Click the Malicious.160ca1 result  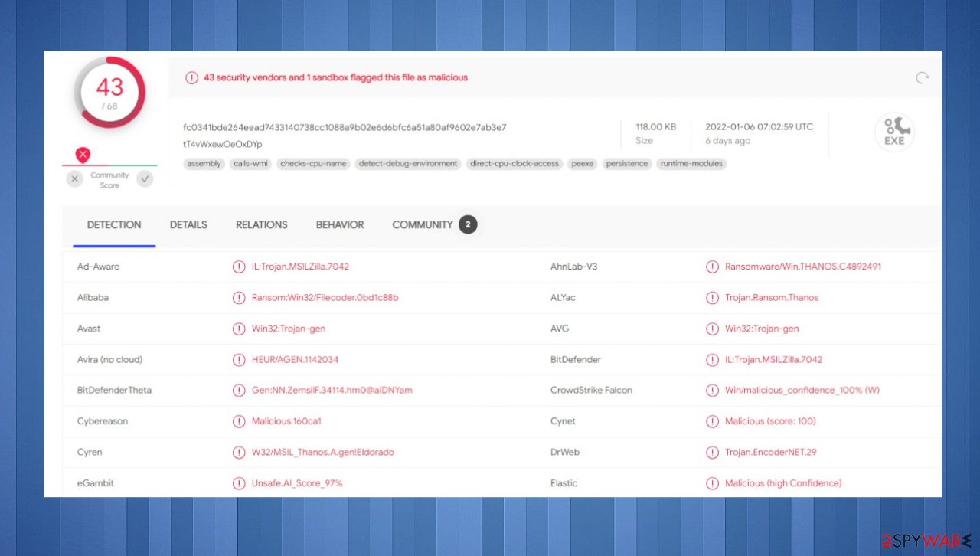coord(286,421)
